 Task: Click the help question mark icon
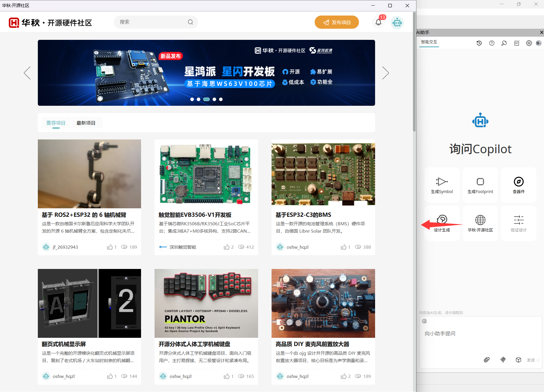[x=492, y=43]
